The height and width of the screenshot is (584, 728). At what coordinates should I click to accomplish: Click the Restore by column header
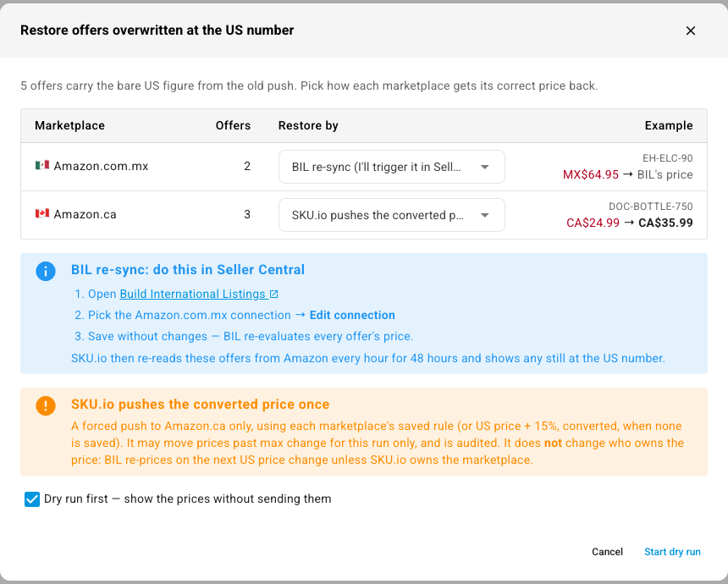coord(308,126)
